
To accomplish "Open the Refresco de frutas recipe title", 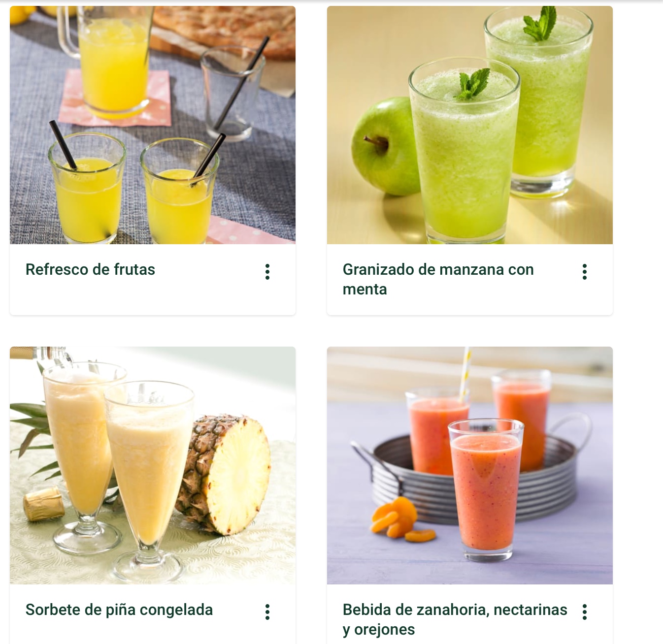I will [x=90, y=269].
